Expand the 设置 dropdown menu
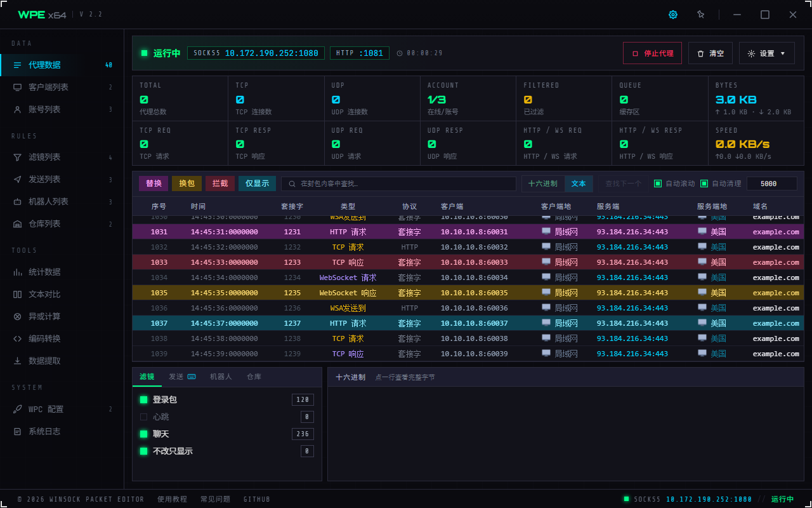The height and width of the screenshot is (508, 812). tap(767, 53)
